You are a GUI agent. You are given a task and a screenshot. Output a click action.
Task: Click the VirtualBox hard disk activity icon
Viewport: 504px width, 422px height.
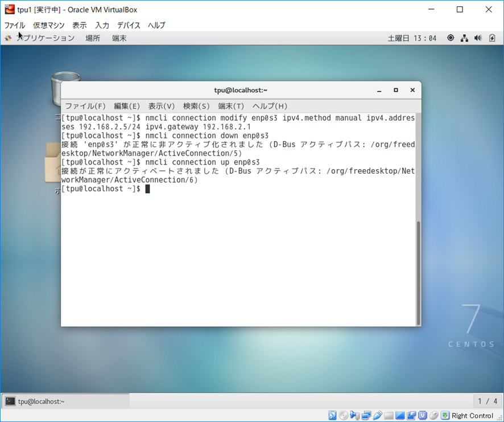(332, 416)
